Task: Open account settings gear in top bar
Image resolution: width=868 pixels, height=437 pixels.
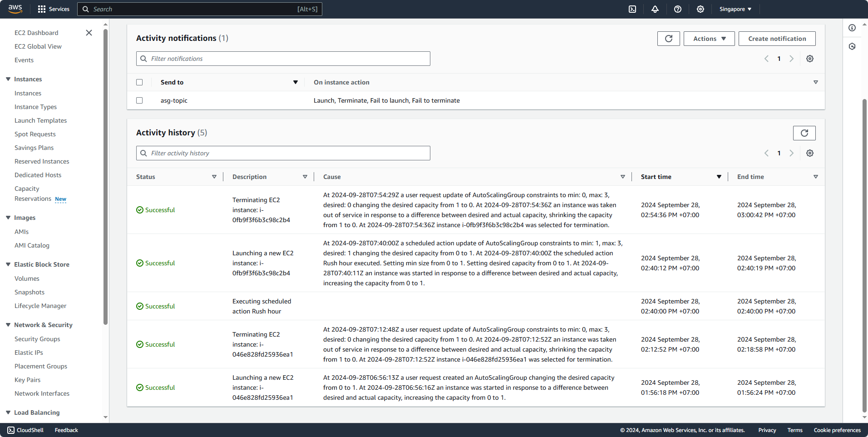Action: 700,9
